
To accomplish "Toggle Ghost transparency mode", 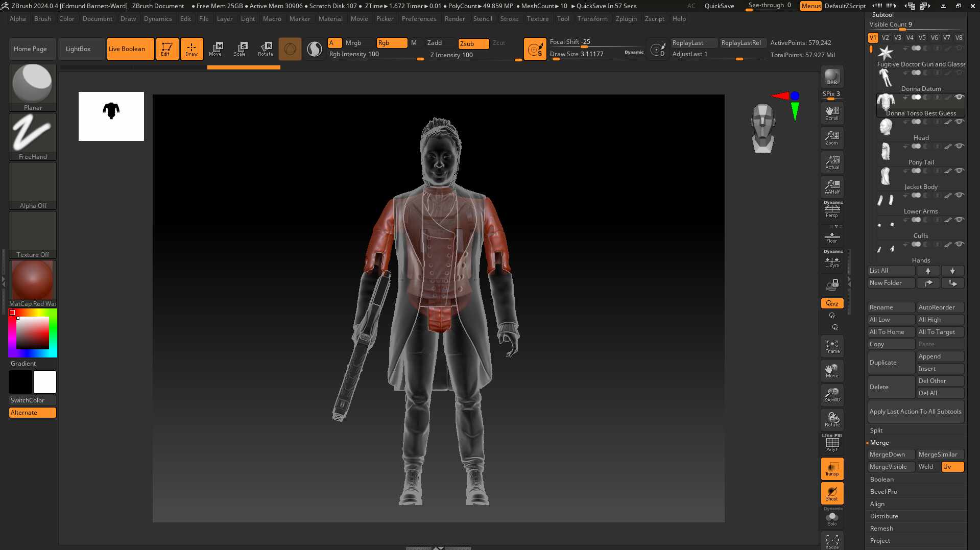I will (832, 493).
